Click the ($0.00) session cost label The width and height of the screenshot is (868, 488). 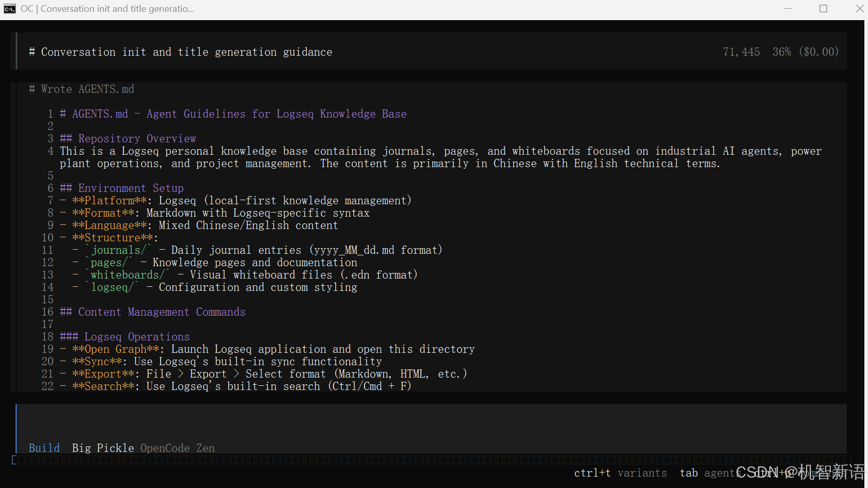(818, 52)
